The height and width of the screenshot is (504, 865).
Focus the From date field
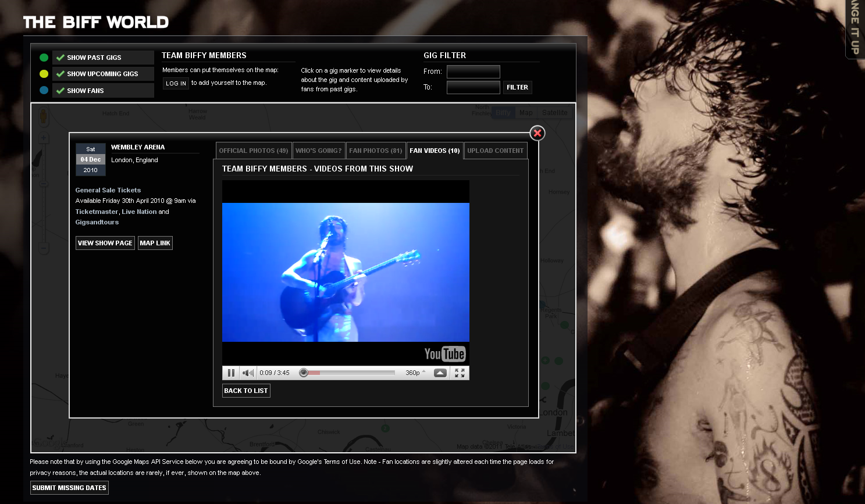click(474, 72)
